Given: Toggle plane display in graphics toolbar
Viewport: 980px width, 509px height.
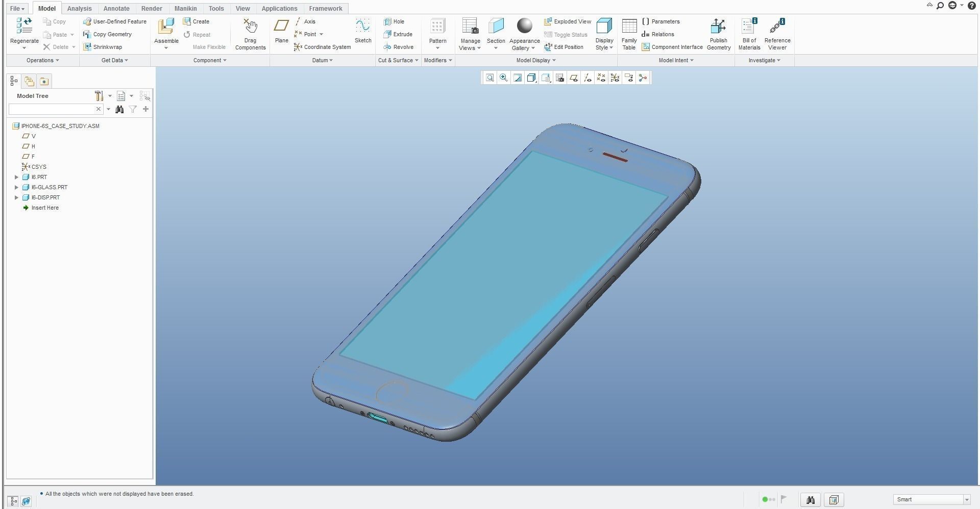Looking at the screenshot, I should 574,78.
